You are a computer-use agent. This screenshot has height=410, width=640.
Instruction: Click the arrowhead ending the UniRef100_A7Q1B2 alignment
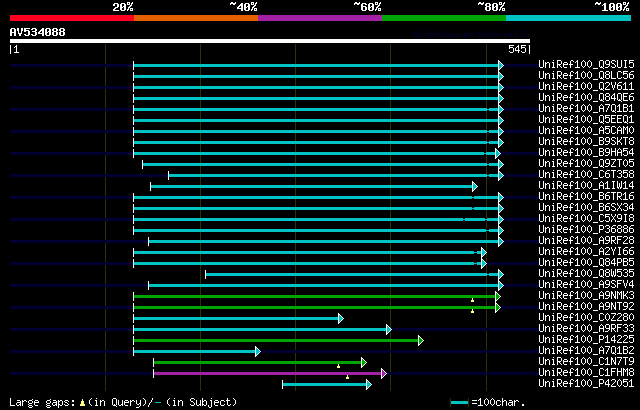click(258, 352)
